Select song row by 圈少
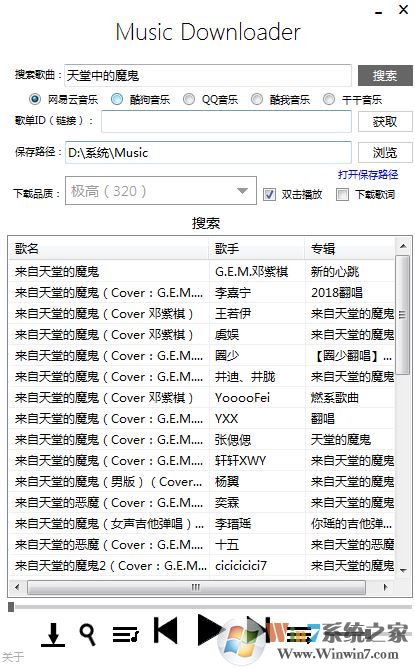The image size is (415, 668). coord(202,355)
